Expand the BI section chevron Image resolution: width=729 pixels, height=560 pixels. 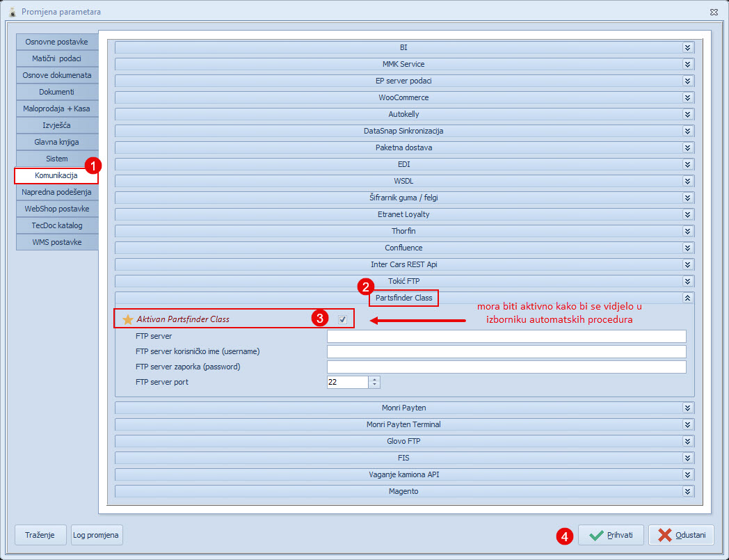click(687, 47)
